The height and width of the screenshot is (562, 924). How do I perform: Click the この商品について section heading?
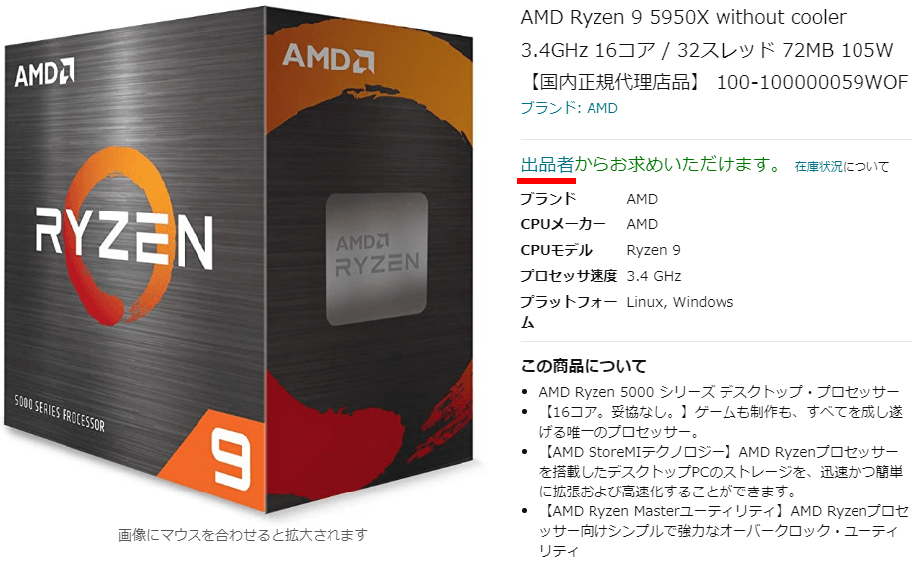(x=584, y=366)
